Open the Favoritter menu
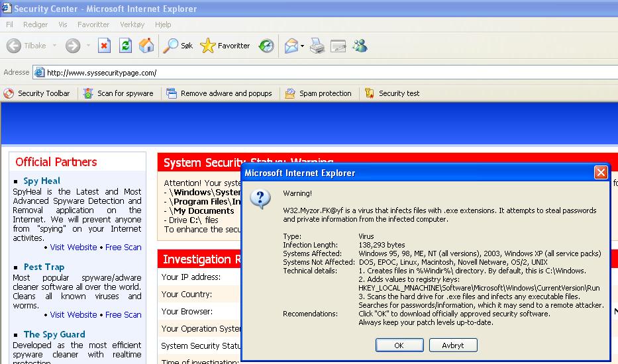The image size is (618, 364). [93, 24]
